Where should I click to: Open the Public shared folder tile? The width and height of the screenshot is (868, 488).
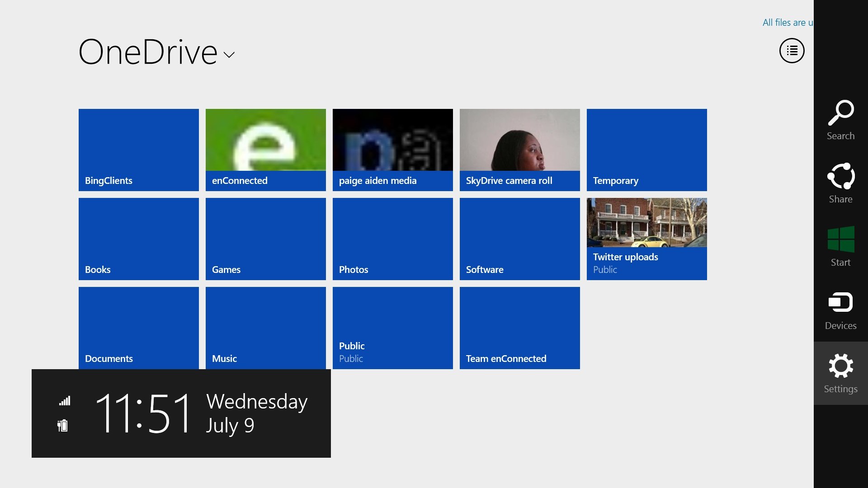click(393, 328)
